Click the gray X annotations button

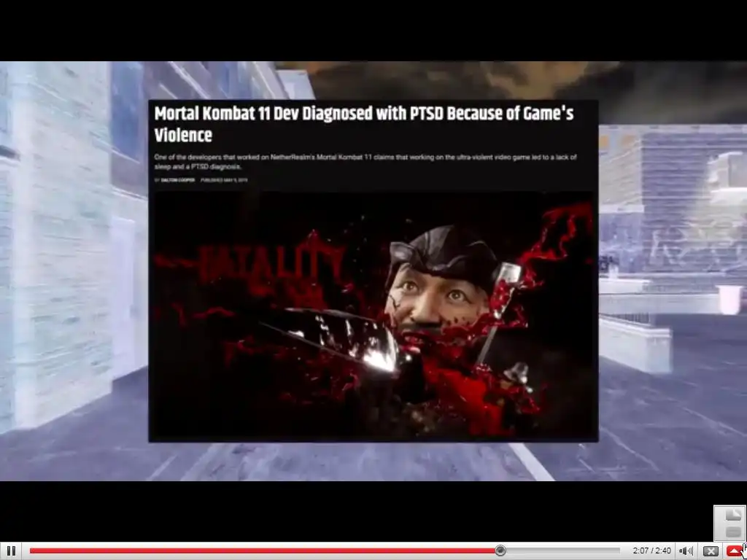[711, 551]
